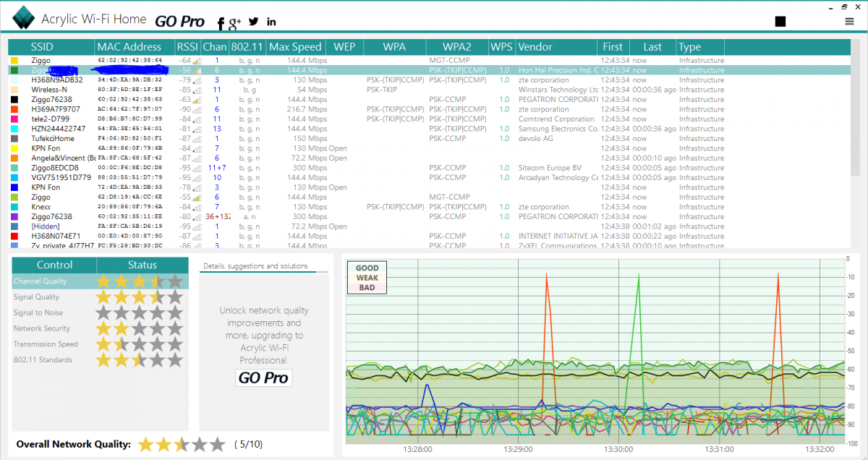The width and height of the screenshot is (868, 460).
Task: Click the WPA2 column header
Action: 456,47
